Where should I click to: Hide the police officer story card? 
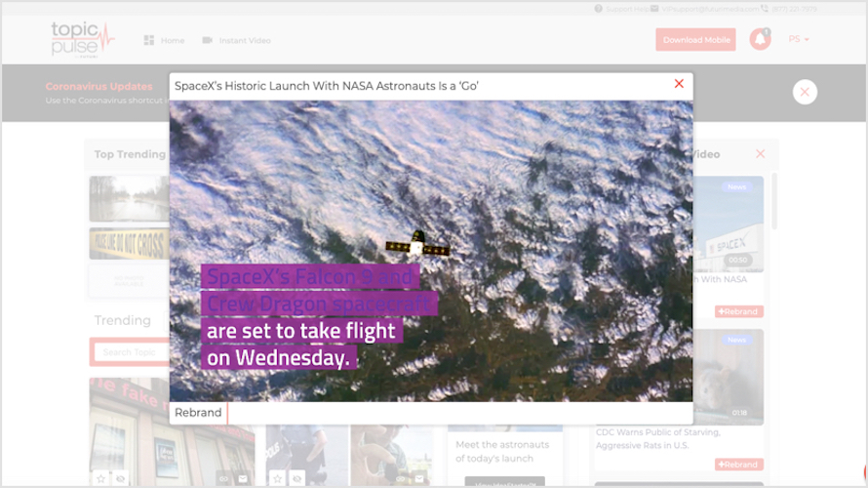click(296, 478)
